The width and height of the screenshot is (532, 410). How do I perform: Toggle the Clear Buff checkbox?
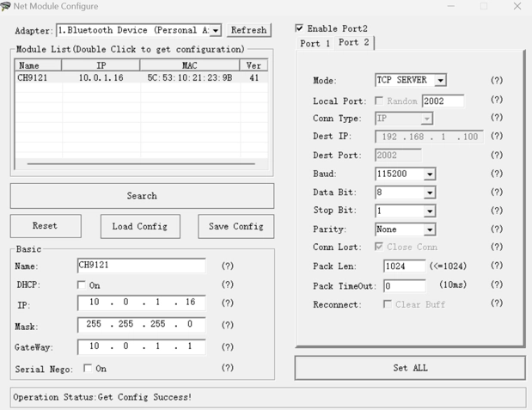pos(387,303)
